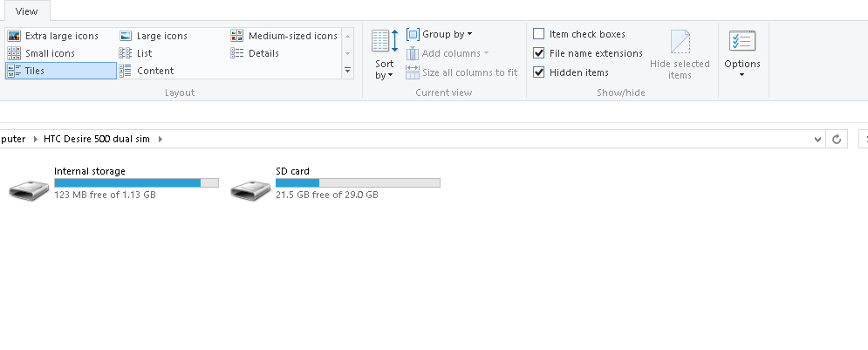Image resolution: width=868 pixels, height=350 pixels.
Task: Click '21.5 GB free of 29.0 GB' text
Action: click(x=327, y=195)
